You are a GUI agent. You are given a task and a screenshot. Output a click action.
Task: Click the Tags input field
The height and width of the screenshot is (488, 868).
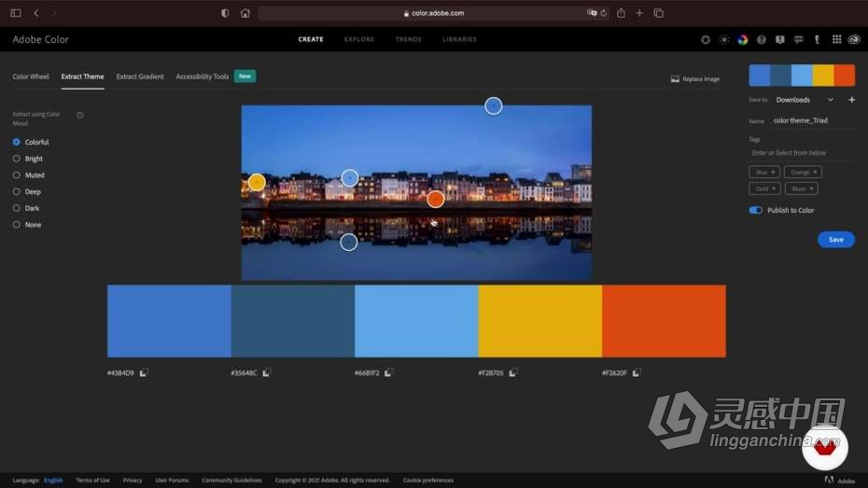[803, 153]
